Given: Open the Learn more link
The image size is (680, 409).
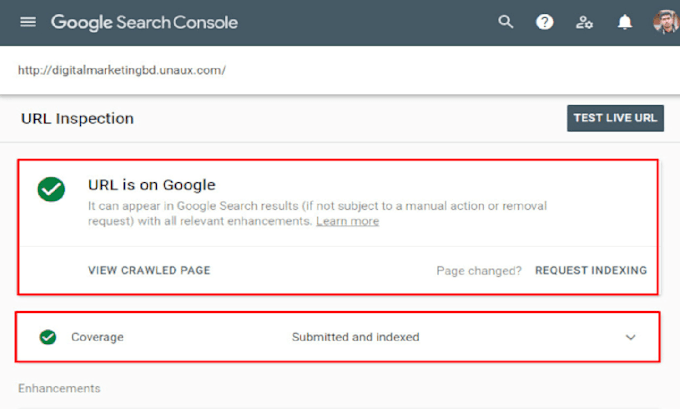Looking at the screenshot, I should 347,221.
